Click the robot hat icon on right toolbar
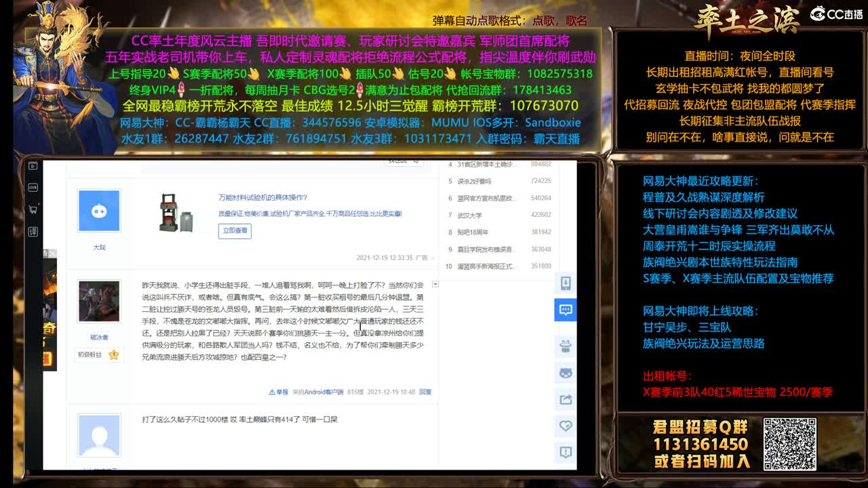Viewport: 868px width, 488px height. tap(566, 346)
